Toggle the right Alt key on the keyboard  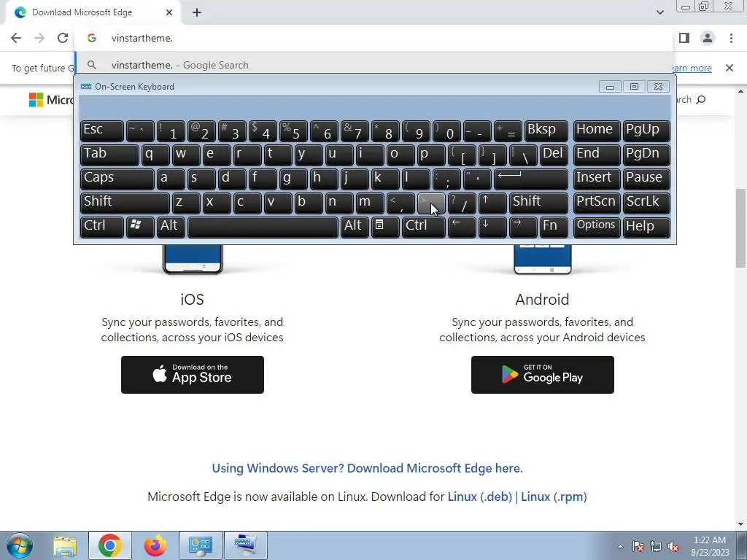pyautogui.click(x=355, y=227)
